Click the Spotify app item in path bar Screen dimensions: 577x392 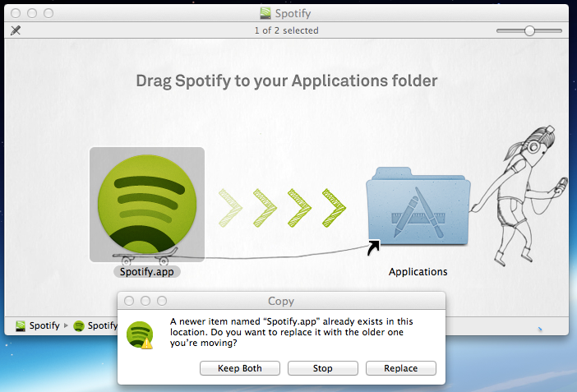pyautogui.click(x=95, y=325)
